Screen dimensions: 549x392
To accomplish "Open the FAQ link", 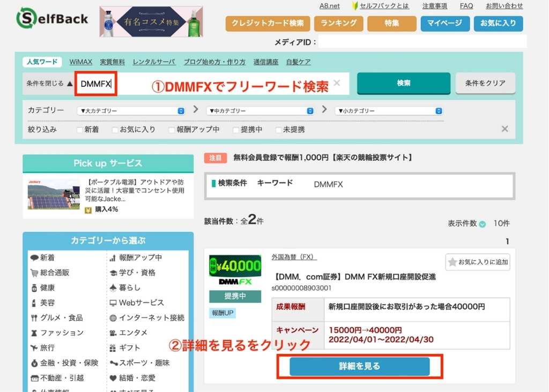I will click(466, 5).
